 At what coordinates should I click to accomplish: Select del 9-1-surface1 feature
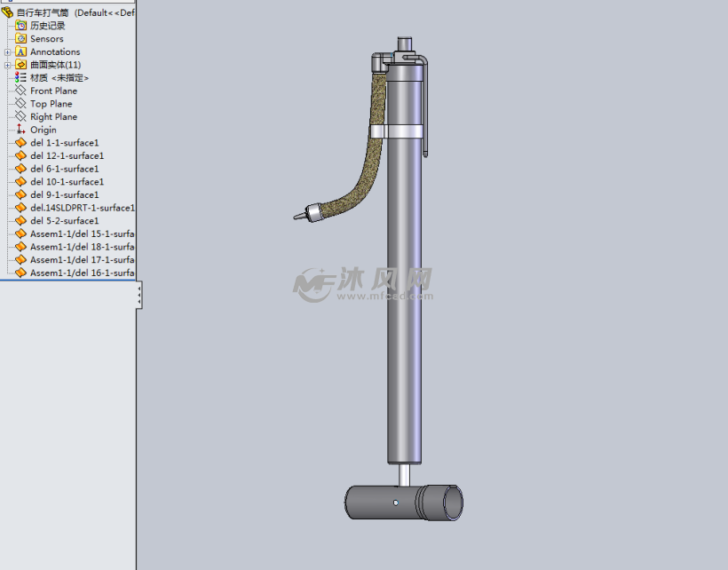point(64,194)
